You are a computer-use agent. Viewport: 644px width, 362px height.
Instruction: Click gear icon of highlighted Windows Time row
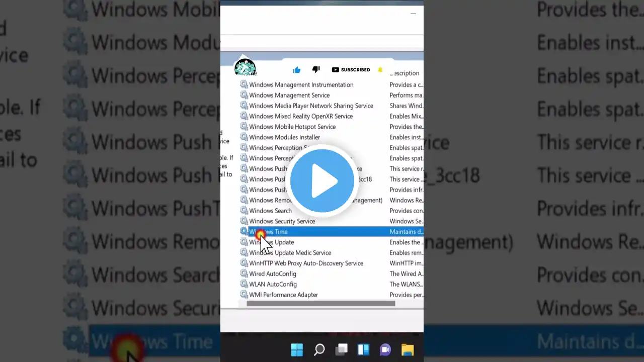244,232
